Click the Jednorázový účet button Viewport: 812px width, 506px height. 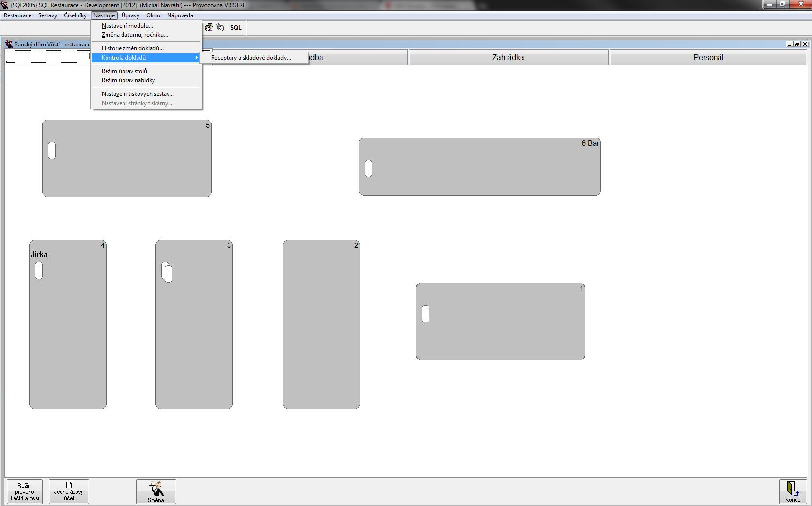pos(69,492)
